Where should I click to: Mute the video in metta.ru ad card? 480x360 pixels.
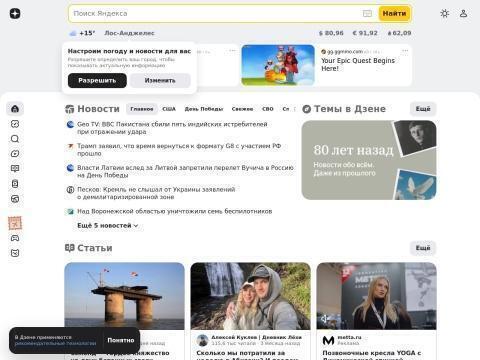pyautogui.click(x=324, y=319)
